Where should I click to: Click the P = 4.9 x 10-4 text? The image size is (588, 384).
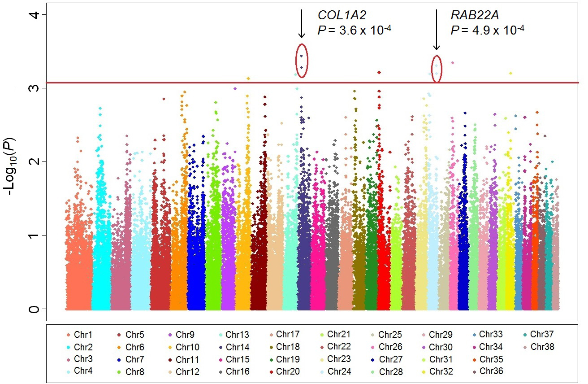point(488,31)
